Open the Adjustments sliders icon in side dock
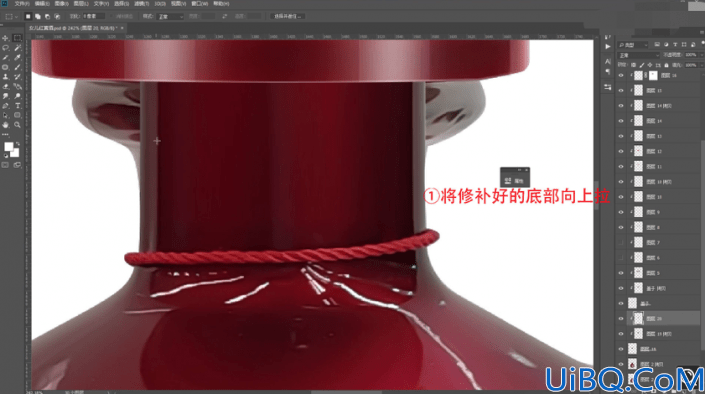 608,87
